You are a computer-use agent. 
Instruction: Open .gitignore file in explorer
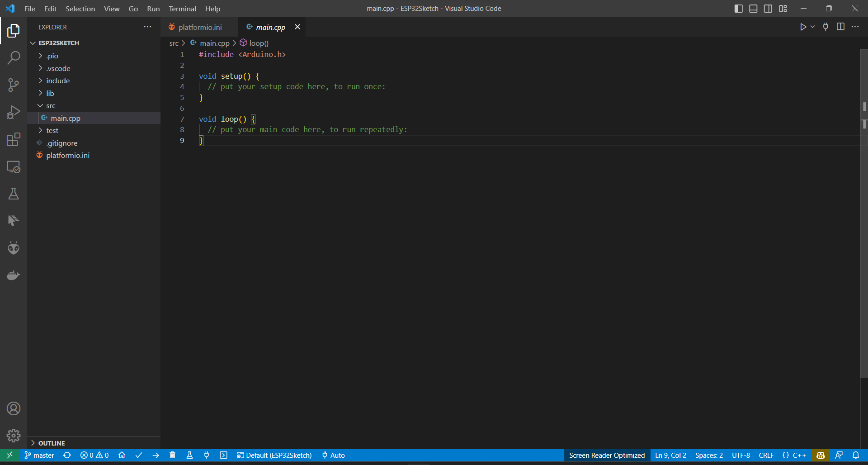point(94,143)
